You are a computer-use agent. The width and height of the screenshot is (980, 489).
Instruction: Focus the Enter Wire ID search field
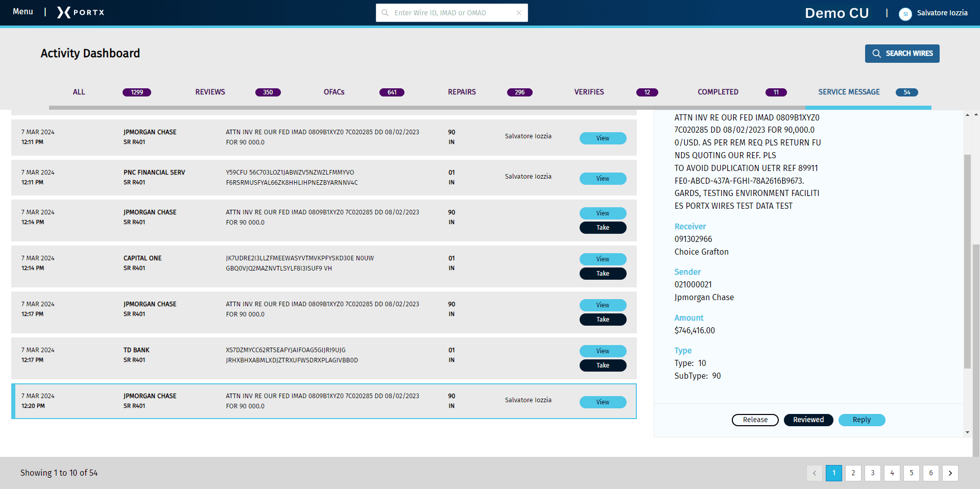(x=451, y=13)
